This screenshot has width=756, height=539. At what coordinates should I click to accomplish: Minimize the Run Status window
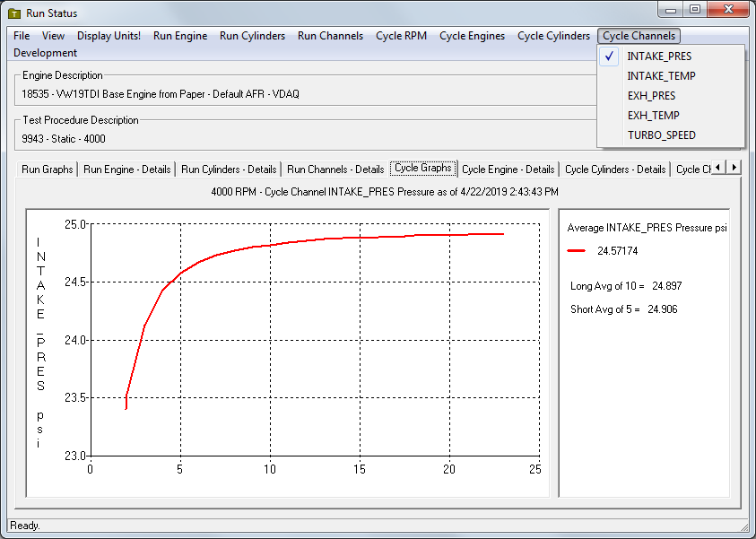coord(671,10)
